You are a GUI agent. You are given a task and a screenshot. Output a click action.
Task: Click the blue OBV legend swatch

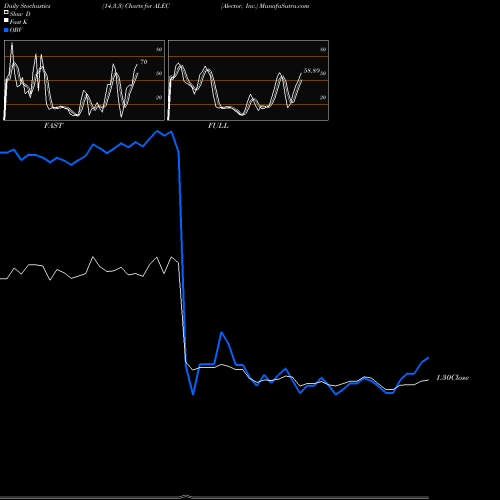click(6, 30)
